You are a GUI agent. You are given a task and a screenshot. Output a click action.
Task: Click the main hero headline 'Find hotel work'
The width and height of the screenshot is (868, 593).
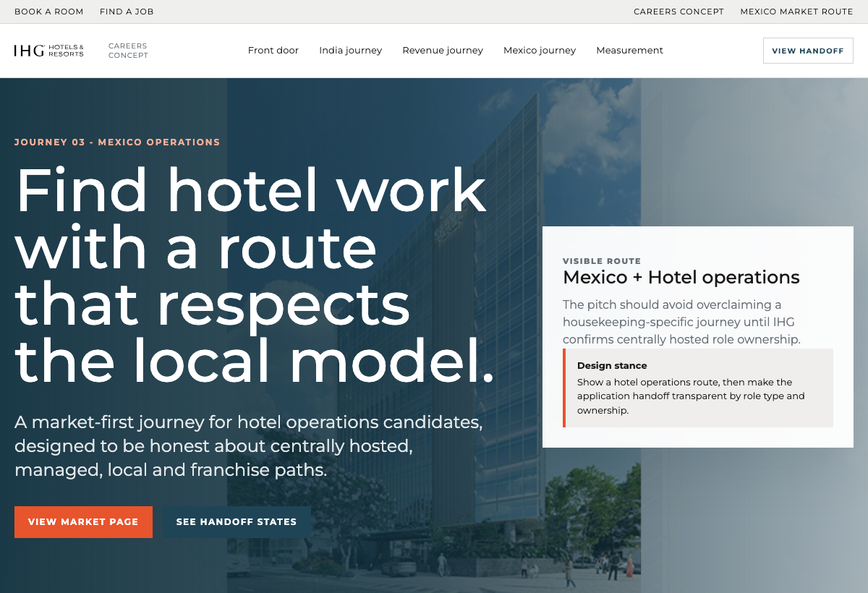click(255, 275)
